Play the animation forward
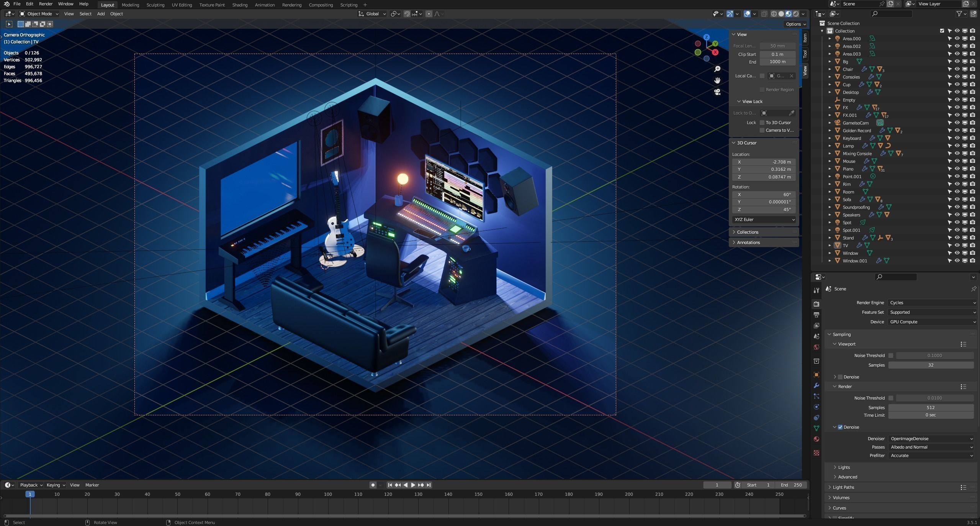Viewport: 980px width, 526px height. (413, 485)
